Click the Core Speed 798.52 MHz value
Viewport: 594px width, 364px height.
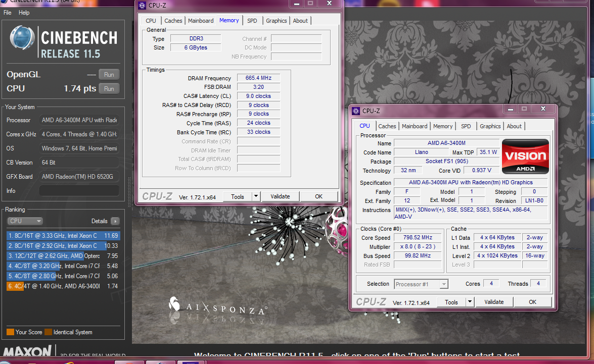(418, 238)
